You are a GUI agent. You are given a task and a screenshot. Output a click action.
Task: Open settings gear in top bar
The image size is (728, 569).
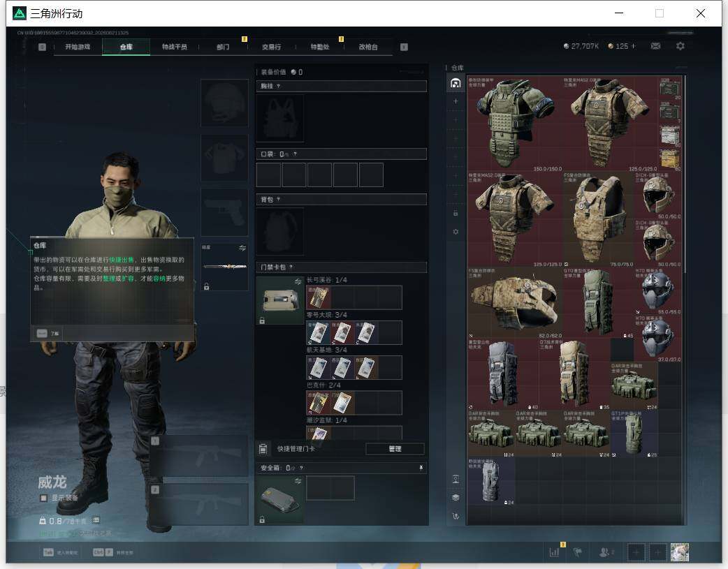680,46
